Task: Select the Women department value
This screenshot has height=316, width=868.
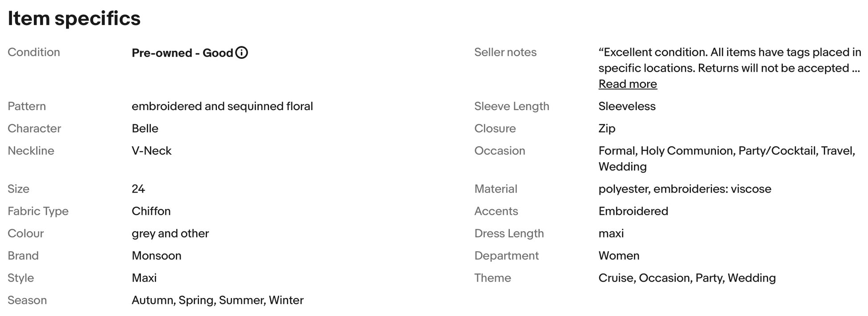Action: pos(619,255)
